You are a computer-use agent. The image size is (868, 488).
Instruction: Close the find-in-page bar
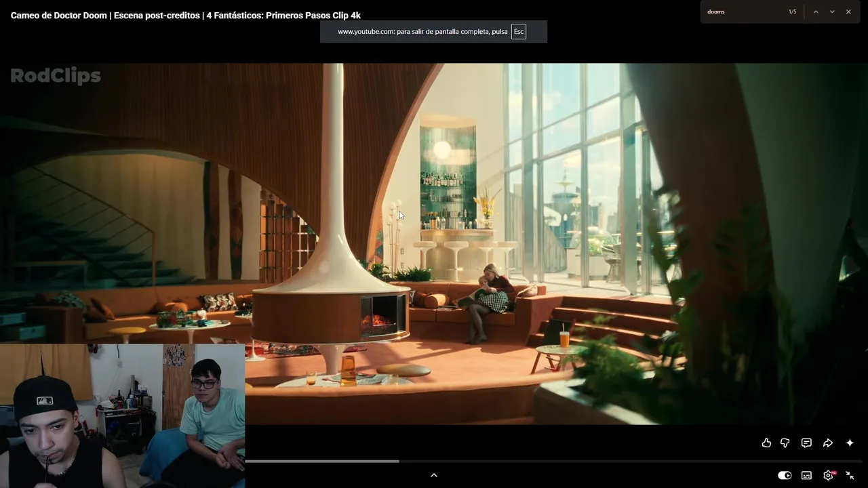coord(848,12)
